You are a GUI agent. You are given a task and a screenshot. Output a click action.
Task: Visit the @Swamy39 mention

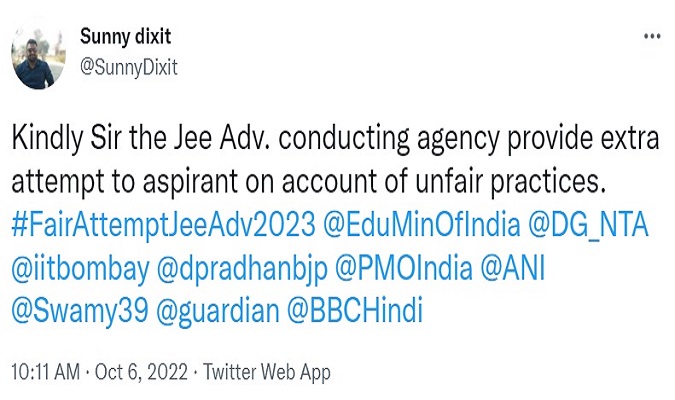coord(69,311)
